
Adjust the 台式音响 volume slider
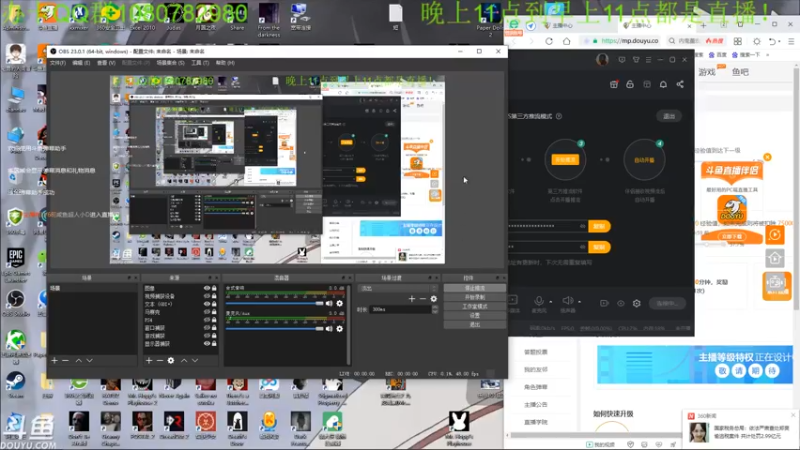[274, 303]
